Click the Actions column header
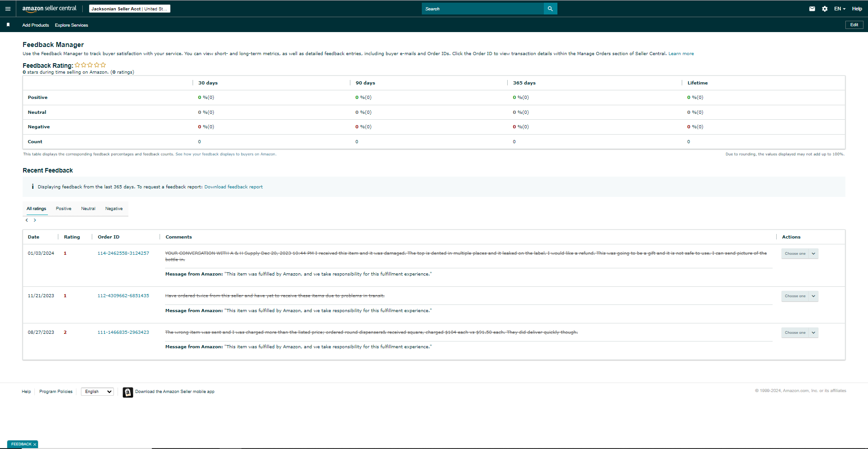This screenshot has height=449, width=868. point(791,237)
